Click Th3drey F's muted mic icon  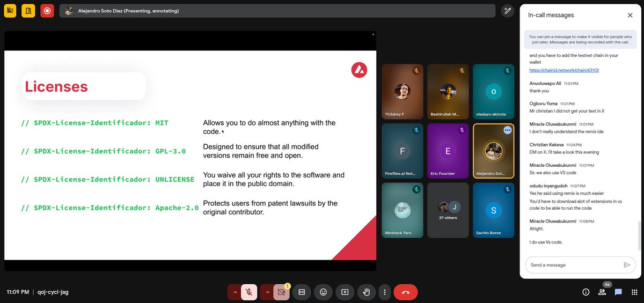tap(416, 71)
